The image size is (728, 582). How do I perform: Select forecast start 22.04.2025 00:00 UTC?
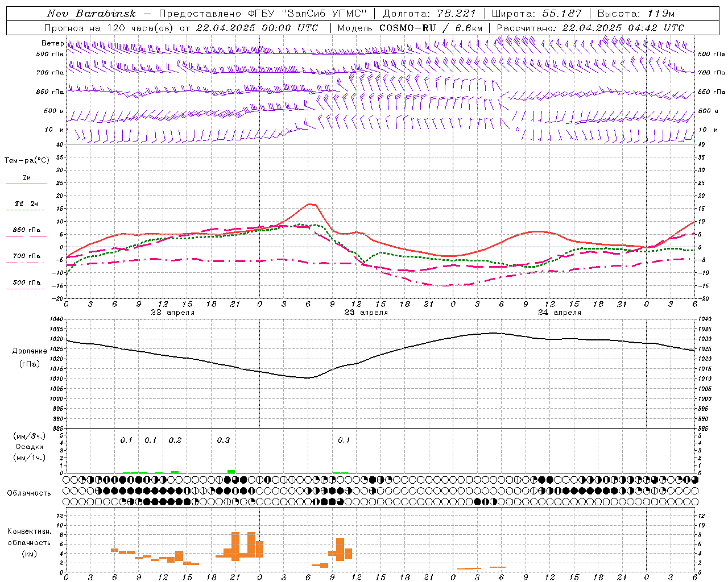click(257, 28)
